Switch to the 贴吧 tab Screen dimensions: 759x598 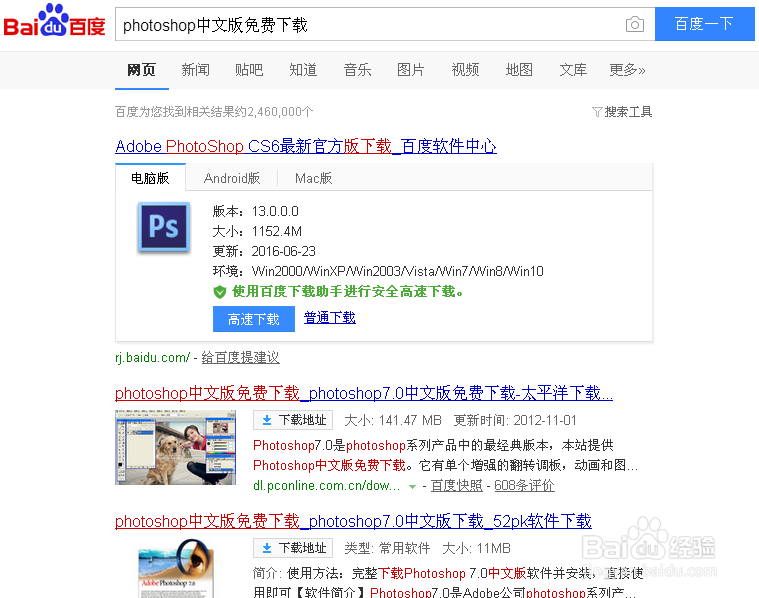tap(249, 70)
